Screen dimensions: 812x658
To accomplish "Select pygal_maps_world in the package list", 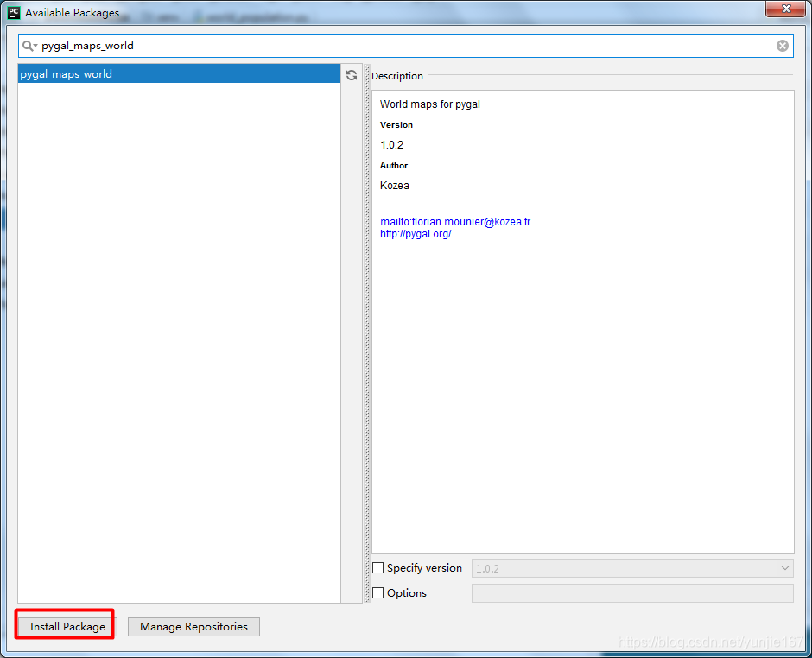I will tap(179, 74).
